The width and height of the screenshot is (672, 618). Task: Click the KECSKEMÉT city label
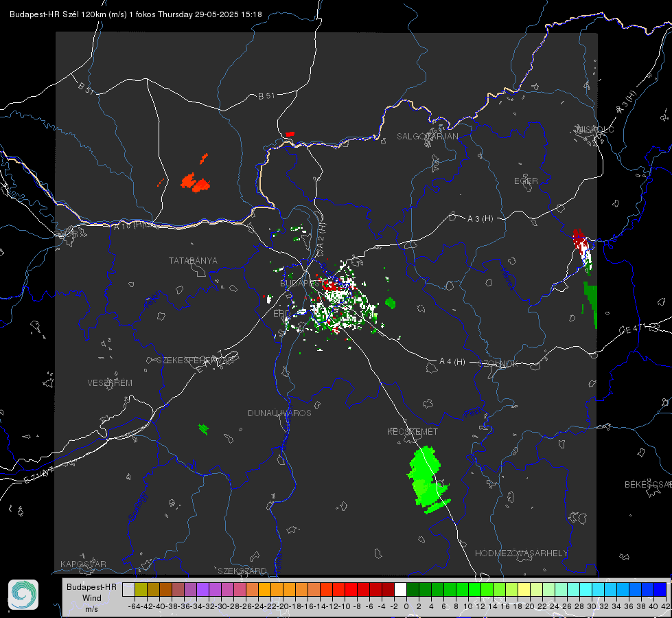[x=413, y=431]
